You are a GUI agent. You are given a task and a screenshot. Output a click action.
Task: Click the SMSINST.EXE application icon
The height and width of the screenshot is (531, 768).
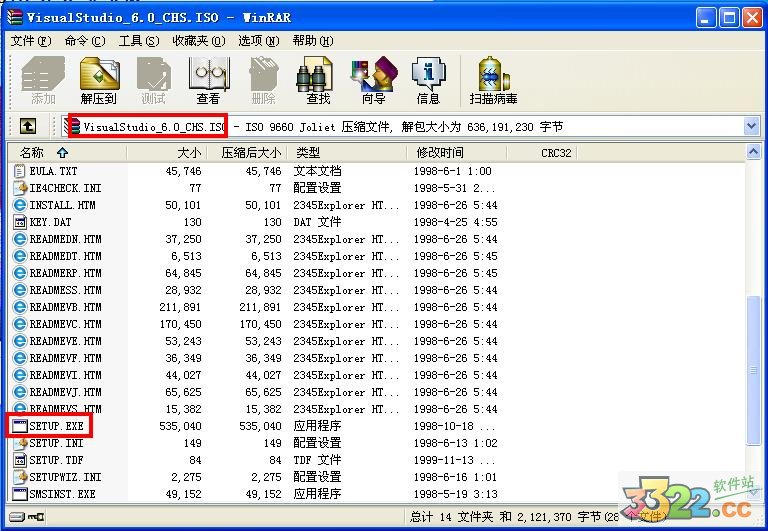[x=20, y=494]
